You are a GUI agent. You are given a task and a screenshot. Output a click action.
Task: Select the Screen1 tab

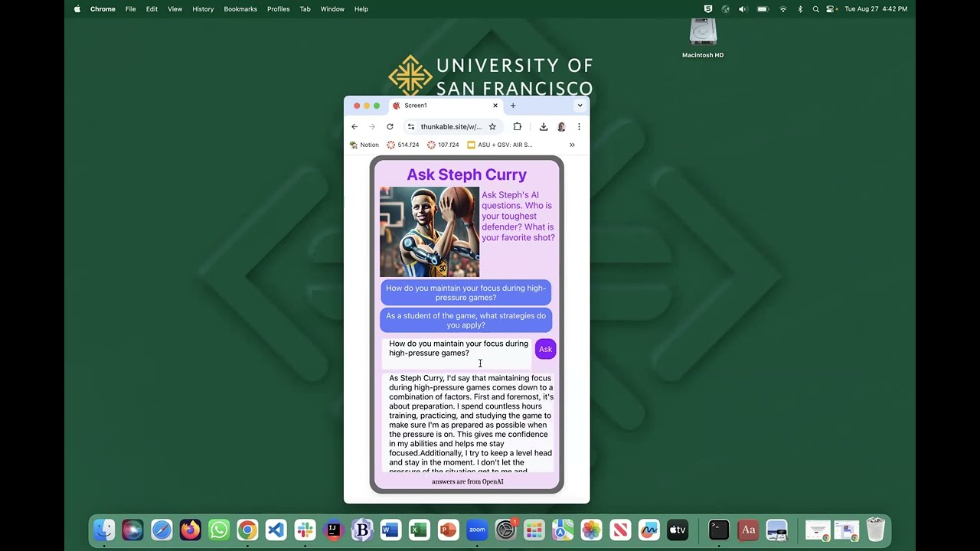[444, 106]
